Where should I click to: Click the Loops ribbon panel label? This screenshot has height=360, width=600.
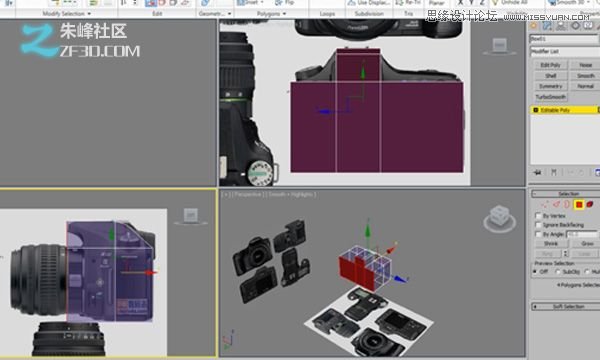(x=327, y=14)
